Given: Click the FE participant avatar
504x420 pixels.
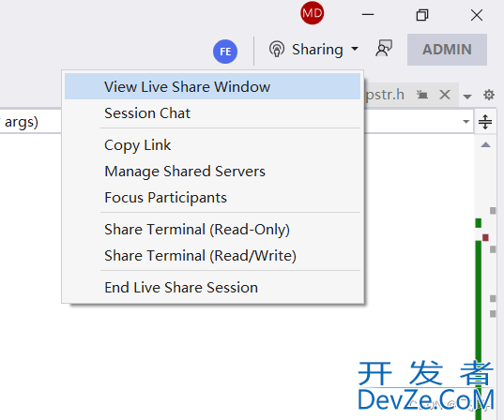Looking at the screenshot, I should [225, 52].
